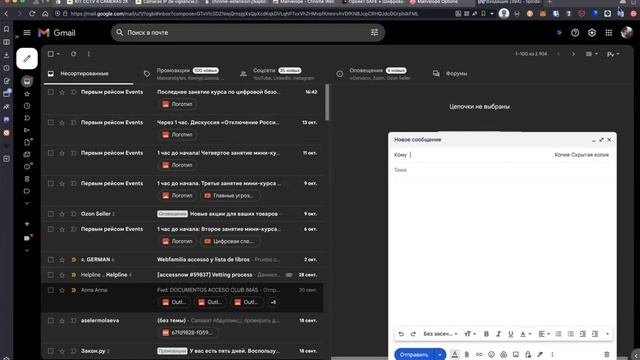Viewport: 640px width, 360px height.
Task: Increase indent in compose toolbar
Action: pos(595,334)
